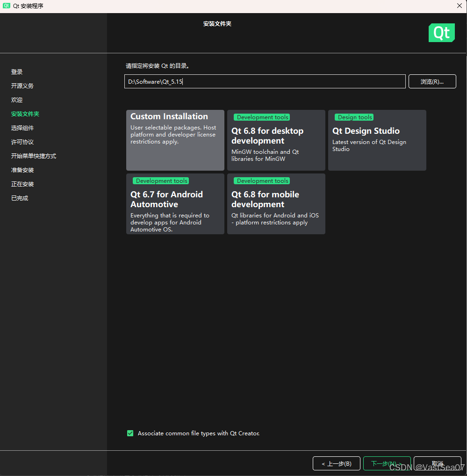Click the 开源义务 step in the sidebar
Image resolution: width=467 pixels, height=476 pixels.
22,86
